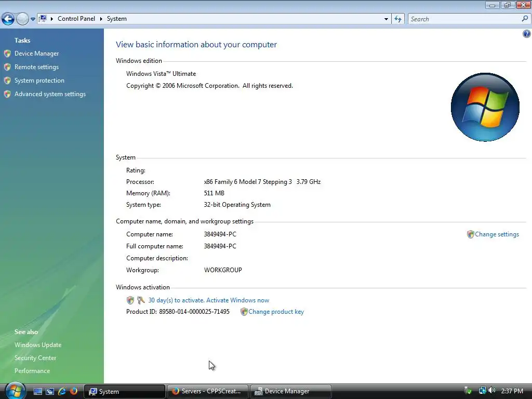
Task: Click the Product ID 89580-014-0000025-71495 text
Action: pyautogui.click(x=178, y=312)
